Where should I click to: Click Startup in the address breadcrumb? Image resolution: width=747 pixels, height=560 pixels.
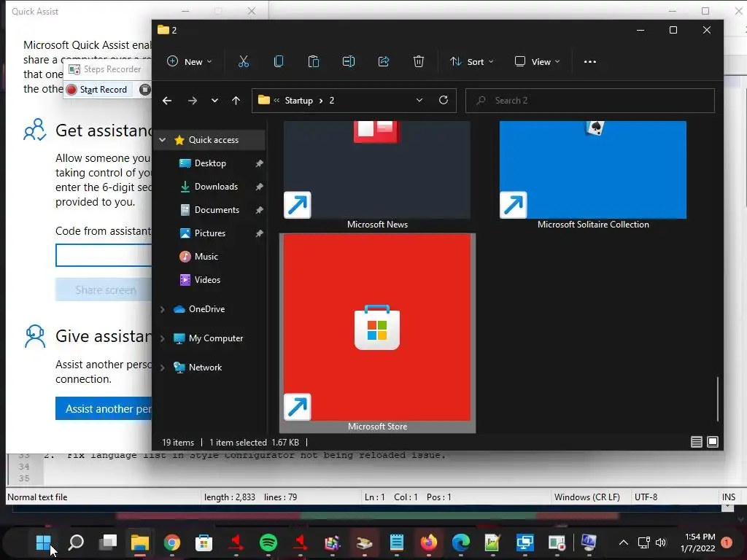click(298, 101)
